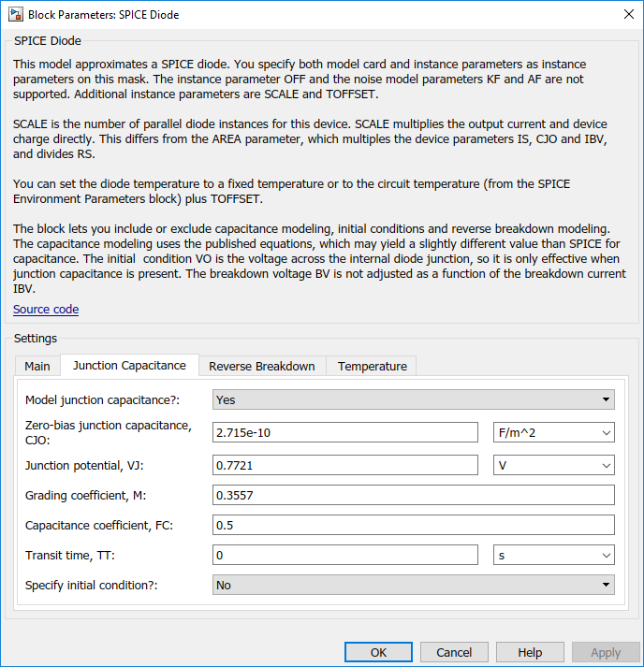Switch to the Main tab
The height and width of the screenshot is (667, 644).
point(37,367)
